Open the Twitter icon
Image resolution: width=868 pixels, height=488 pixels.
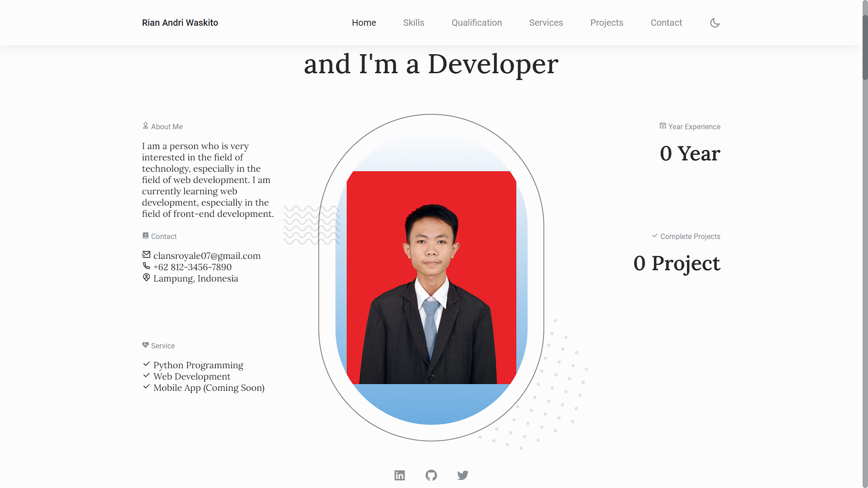[x=462, y=475]
